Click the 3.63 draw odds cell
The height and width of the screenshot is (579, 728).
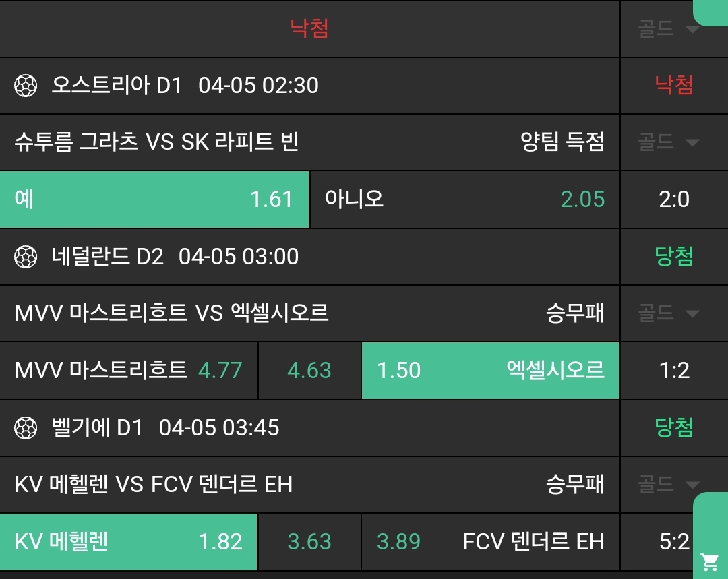[x=309, y=542]
